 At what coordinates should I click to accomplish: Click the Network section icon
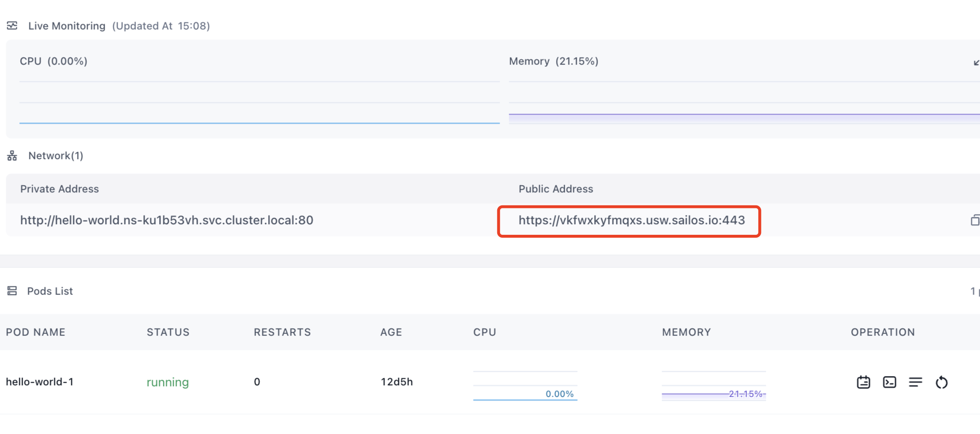pyautogui.click(x=12, y=156)
